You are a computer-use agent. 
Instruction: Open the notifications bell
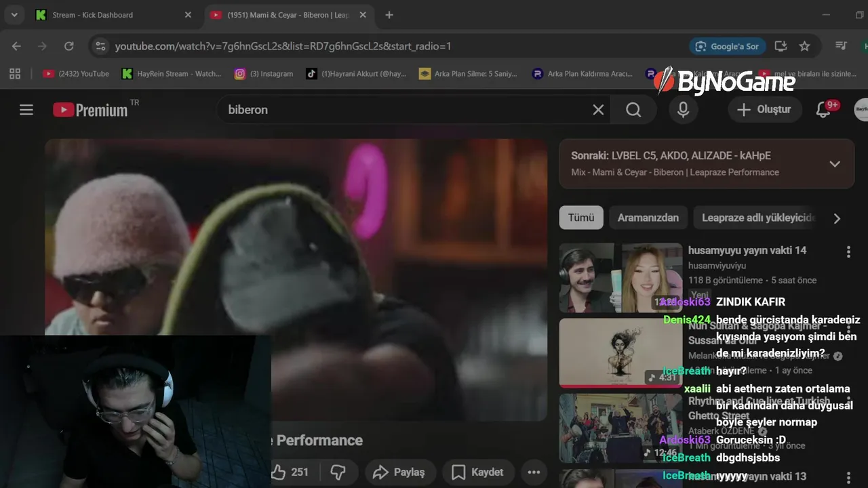[823, 110]
